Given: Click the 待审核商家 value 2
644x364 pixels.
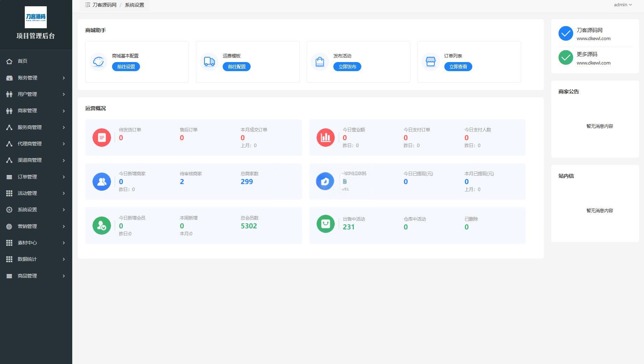Looking at the screenshot, I should click(x=182, y=182).
